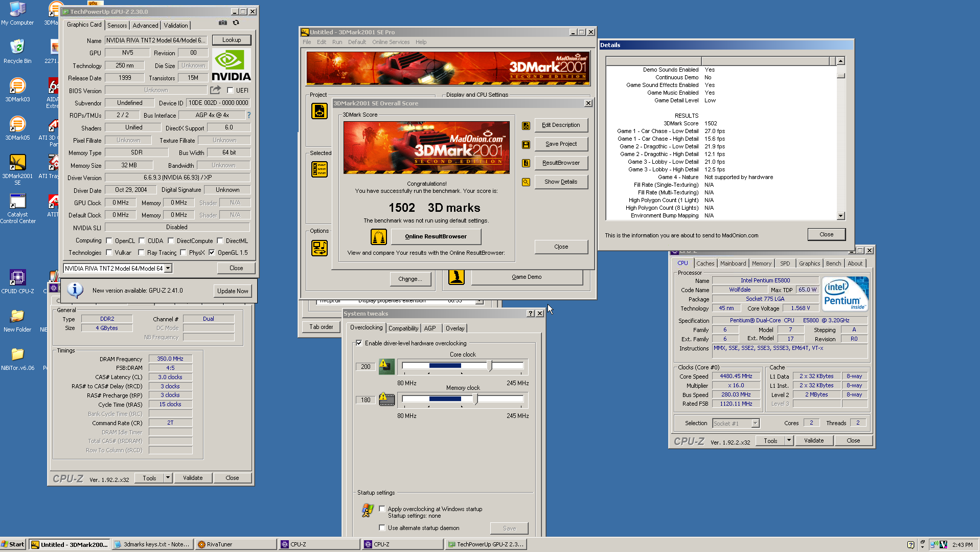Image resolution: width=980 pixels, height=552 pixels.
Task: Enable Apply overclocking at Windows startup
Action: (x=382, y=509)
